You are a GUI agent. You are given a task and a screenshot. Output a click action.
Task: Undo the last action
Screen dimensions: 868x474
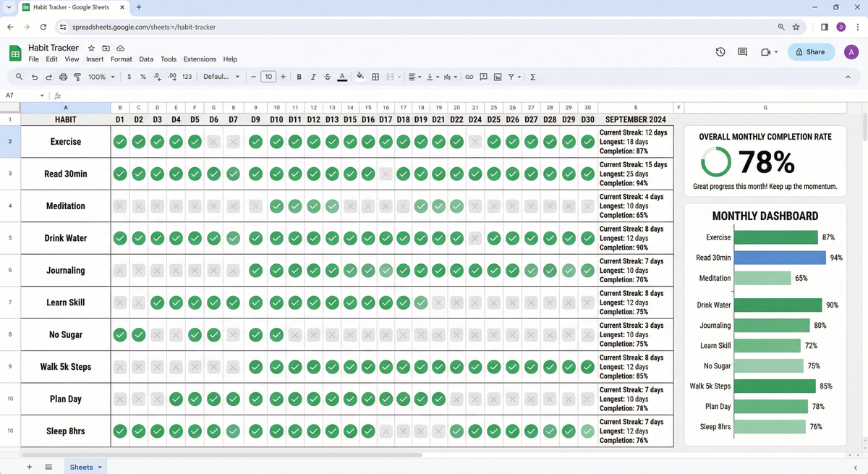coord(35,77)
